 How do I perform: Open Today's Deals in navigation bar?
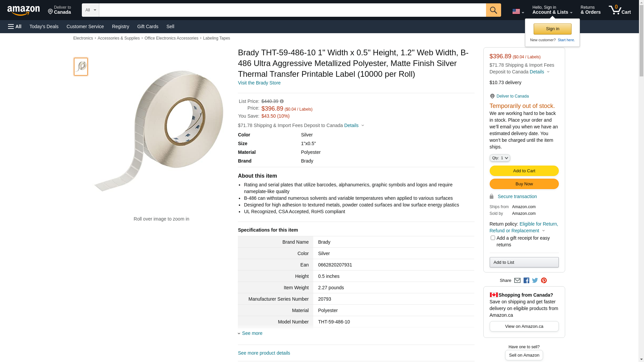(x=44, y=26)
